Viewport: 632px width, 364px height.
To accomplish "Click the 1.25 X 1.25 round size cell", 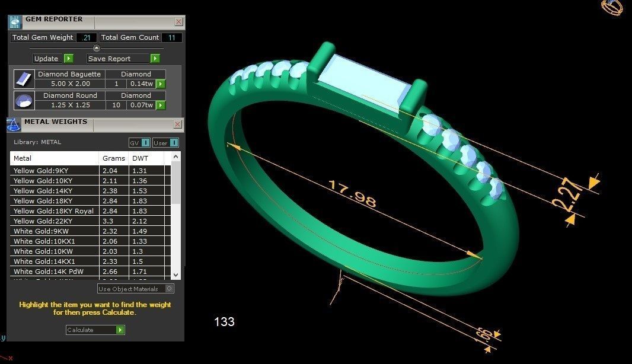I will pos(70,105).
